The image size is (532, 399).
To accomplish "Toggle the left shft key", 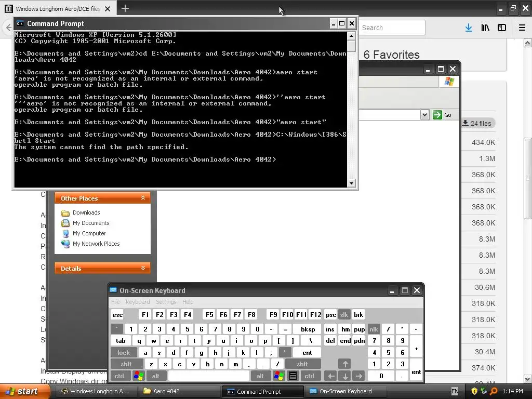I will (x=126, y=364).
